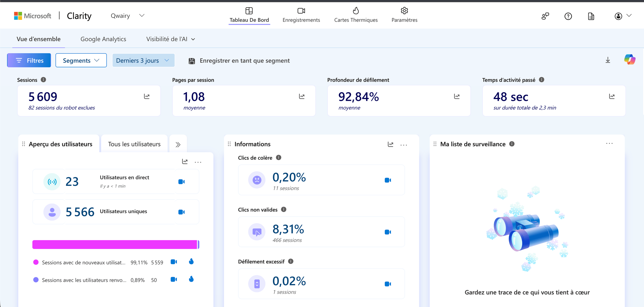Open heatmap for new user sessions

pos(191,261)
